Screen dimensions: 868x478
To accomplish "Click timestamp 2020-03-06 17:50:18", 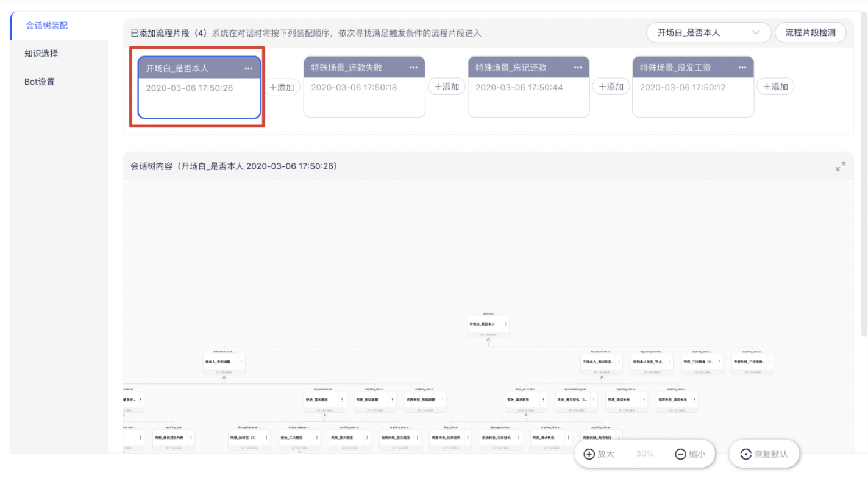I will tap(354, 87).
